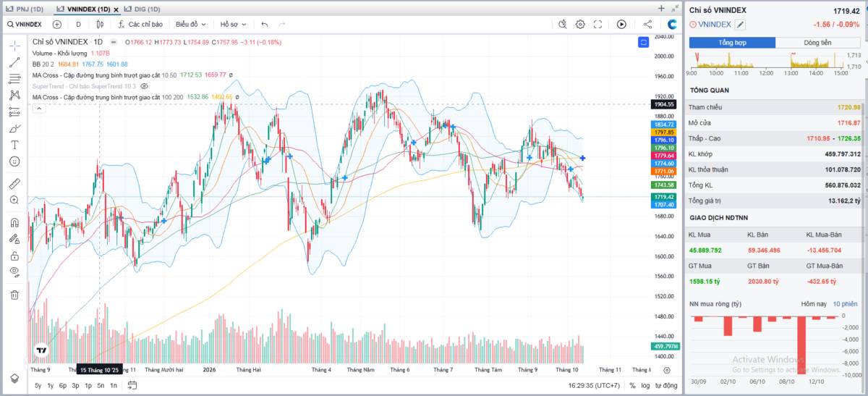This screenshot has width=868, height=396.
Task: Select the Text annotation tool
Action: click(14, 145)
